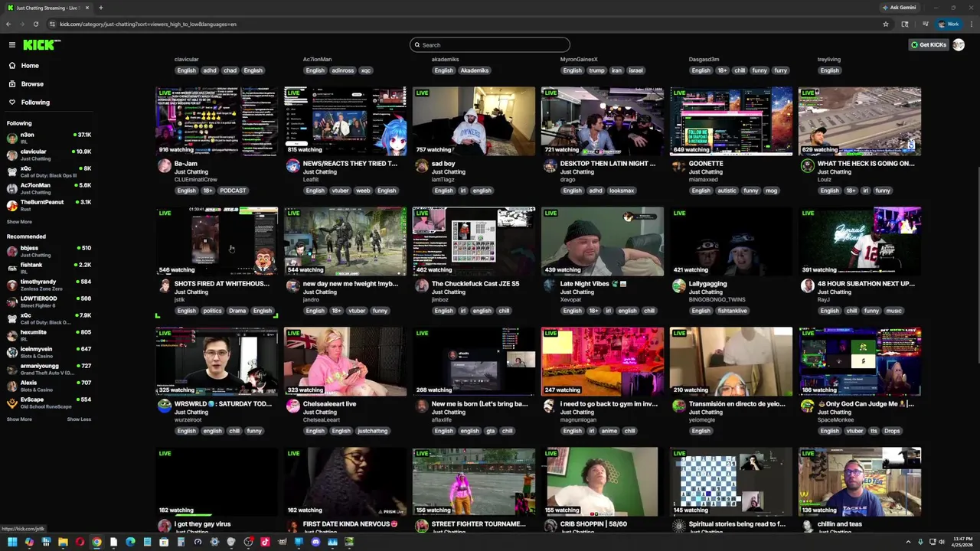The height and width of the screenshot is (551, 980).
Task: Click the Akademiks tag at top
Action: (x=474, y=70)
